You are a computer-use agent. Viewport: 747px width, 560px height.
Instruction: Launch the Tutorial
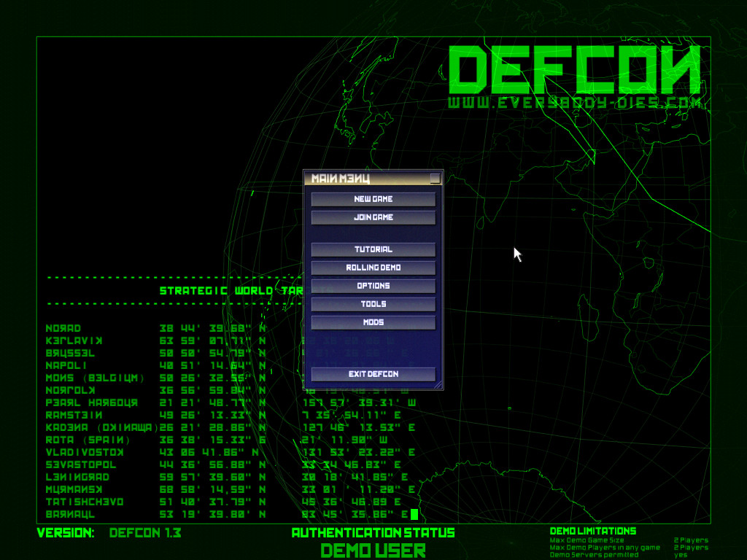tap(373, 249)
